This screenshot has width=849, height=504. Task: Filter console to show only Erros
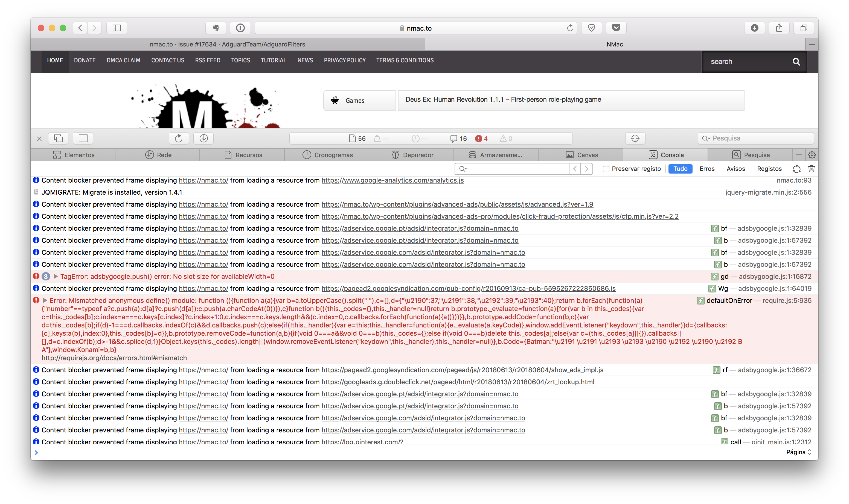coord(706,169)
